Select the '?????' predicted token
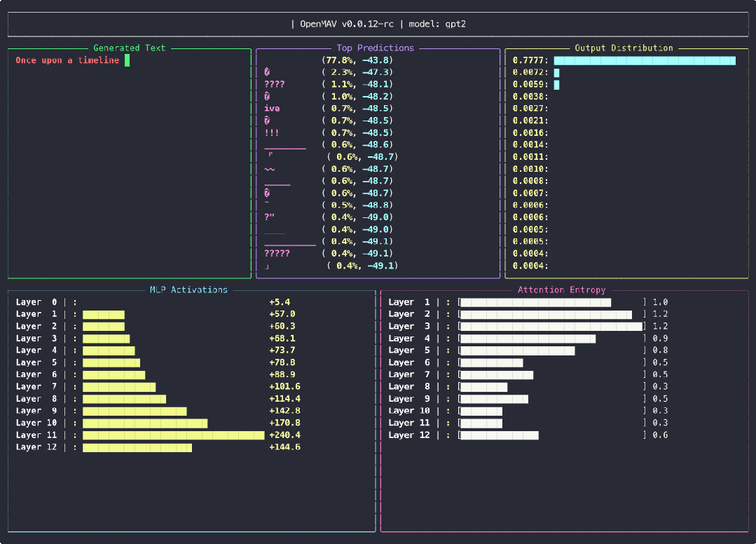 click(277, 253)
